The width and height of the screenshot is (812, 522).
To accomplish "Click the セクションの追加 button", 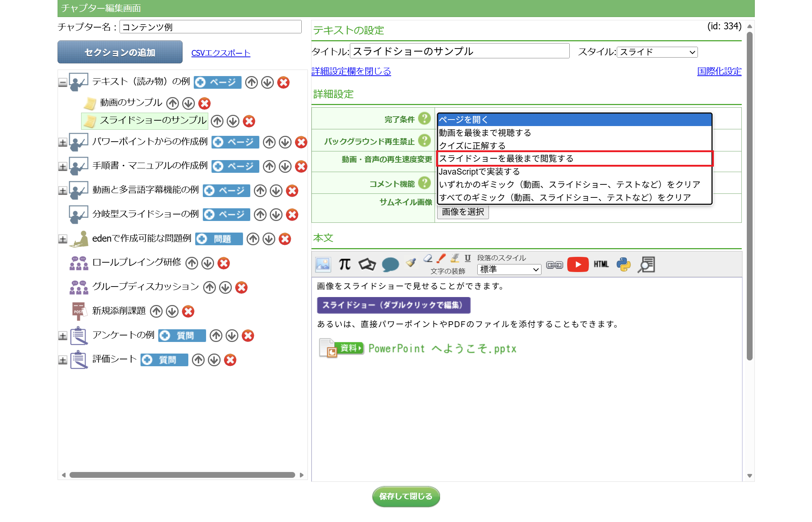I will coord(120,52).
